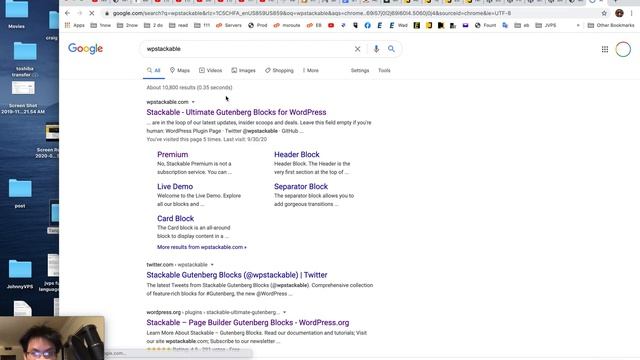Image resolution: width=640 pixels, height=360 pixels.
Task: Open dropdown arrow beside wordpress.org result
Action: (284, 312)
